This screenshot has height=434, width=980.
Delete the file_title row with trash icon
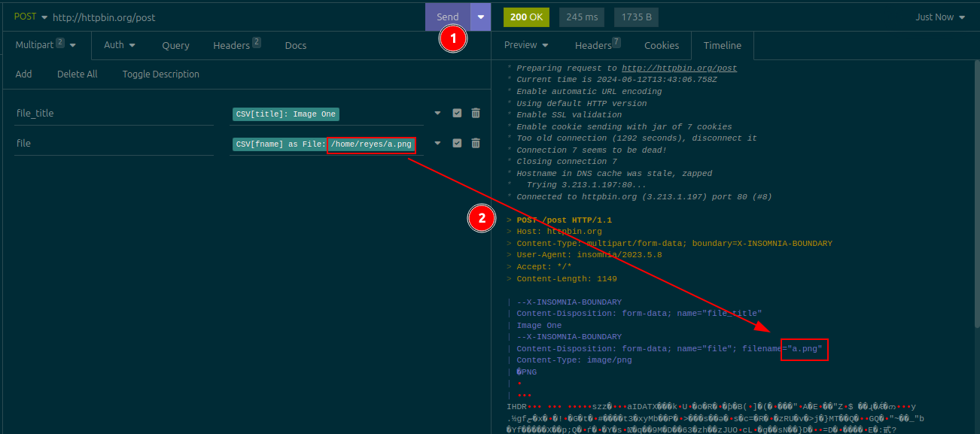(476, 113)
